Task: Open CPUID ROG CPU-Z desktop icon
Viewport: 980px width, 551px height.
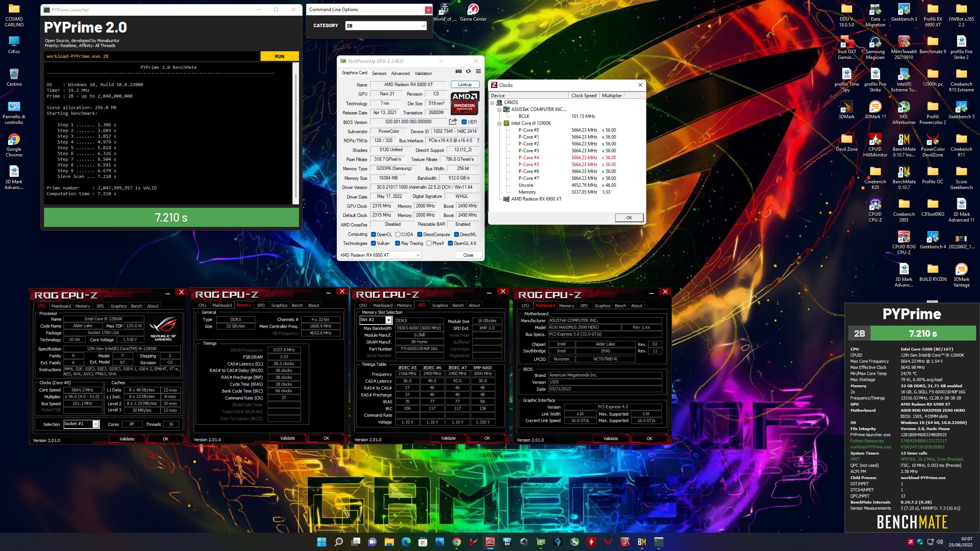Action: coord(904,243)
